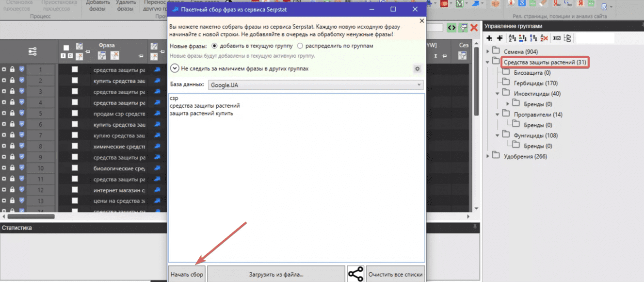This screenshot has height=282, width=644.
Task: Add new group with first plus icon
Action: [x=489, y=38]
